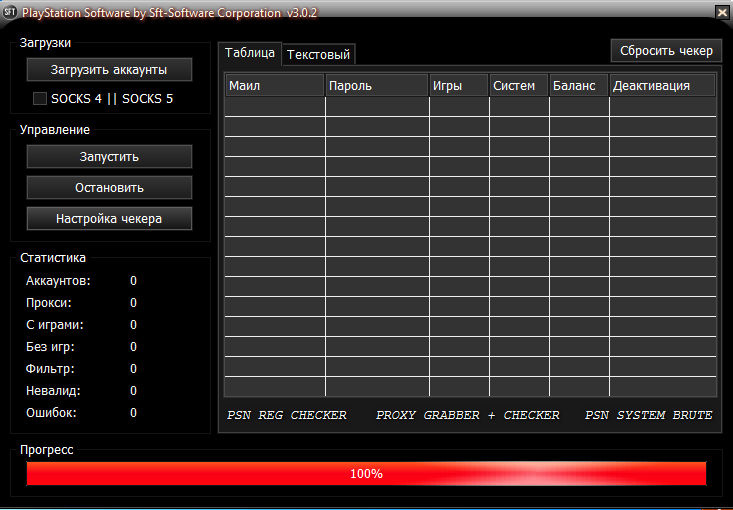Click the SFT logo icon in title bar
733x510 pixels.
[10, 12]
